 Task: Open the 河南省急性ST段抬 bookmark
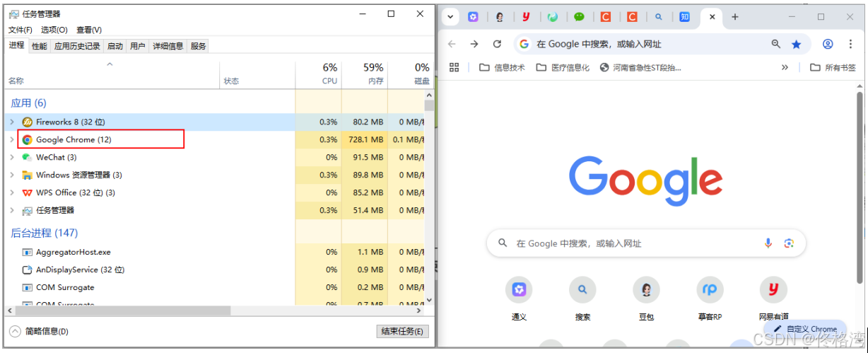(x=640, y=67)
